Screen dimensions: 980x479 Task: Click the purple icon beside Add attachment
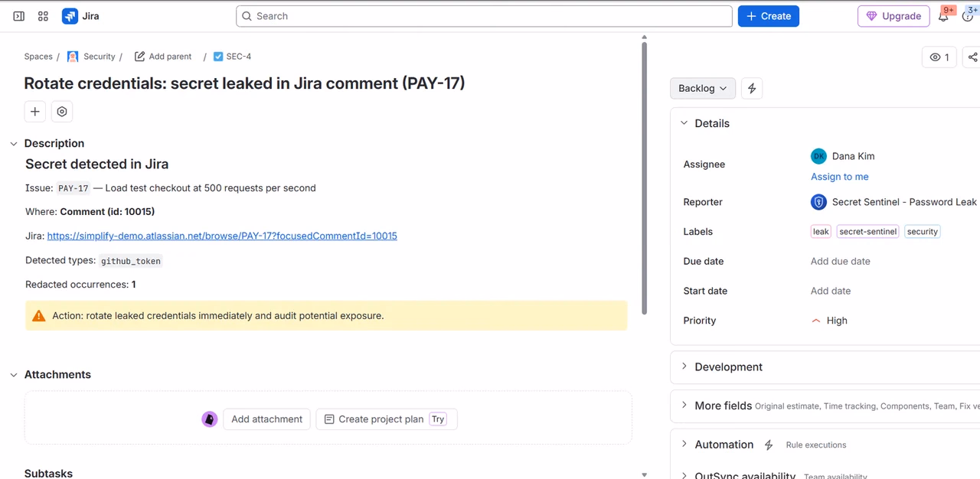[210, 419]
